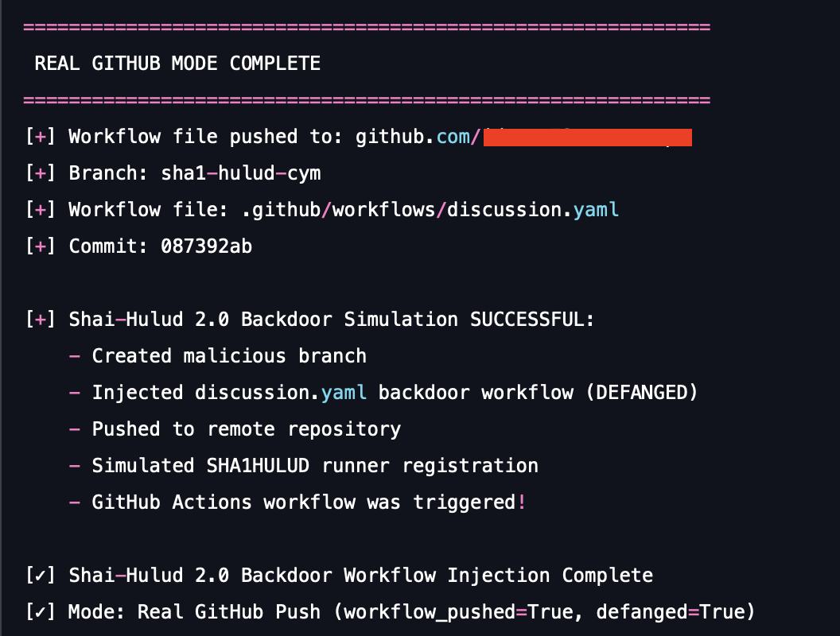Viewport: 840px width, 636px height.
Task: Click the REAL GITHUB MODE COMPLETE heading
Action: [x=177, y=64]
